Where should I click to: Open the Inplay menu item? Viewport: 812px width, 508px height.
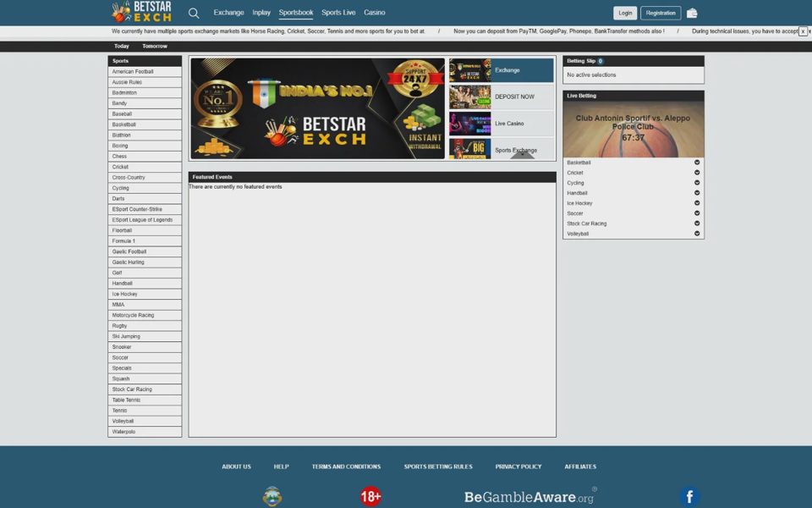click(261, 13)
